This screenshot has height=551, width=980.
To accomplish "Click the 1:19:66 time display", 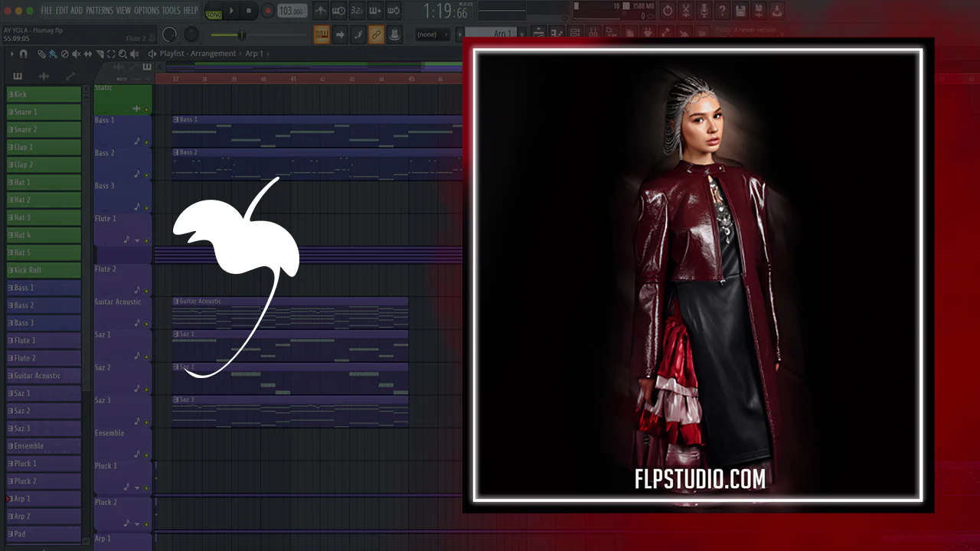I will (x=446, y=11).
